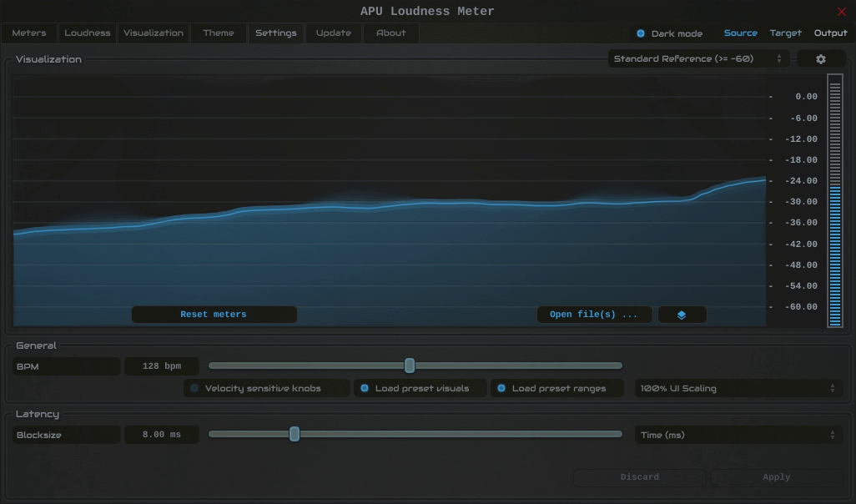The image size is (856, 504).
Task: Enable Velocity sensitive knobs
Action: pyautogui.click(x=267, y=388)
